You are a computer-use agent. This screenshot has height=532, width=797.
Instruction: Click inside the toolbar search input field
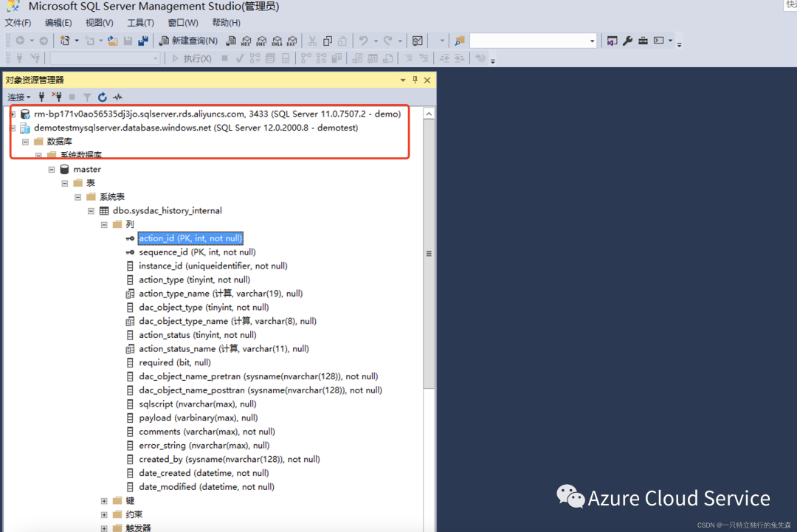point(528,41)
